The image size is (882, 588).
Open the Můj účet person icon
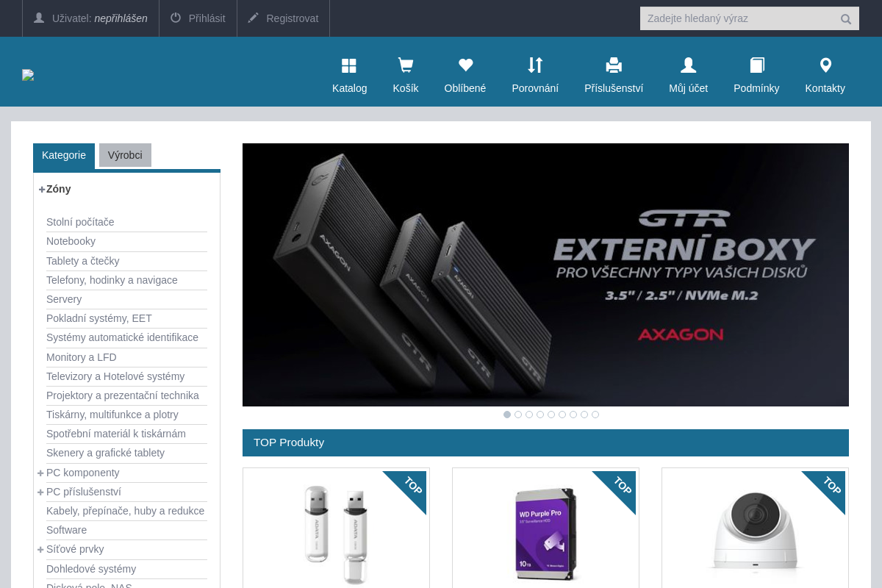(x=688, y=66)
